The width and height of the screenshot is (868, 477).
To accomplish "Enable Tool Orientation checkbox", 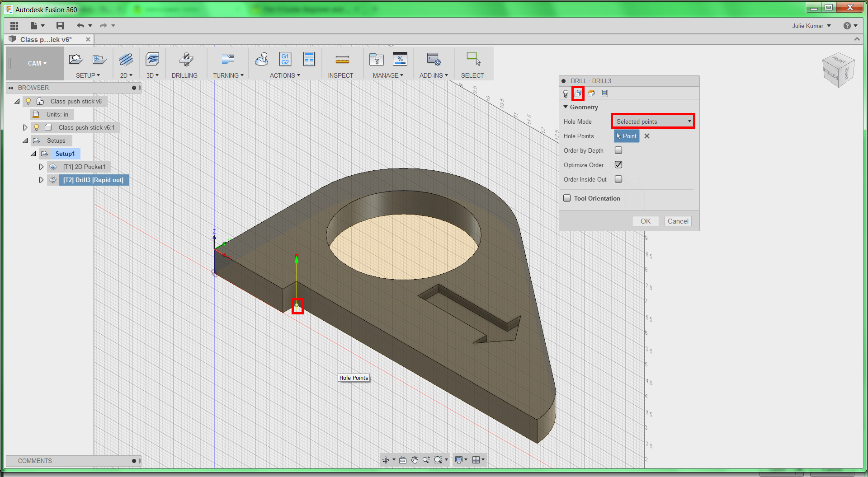I will 567,198.
